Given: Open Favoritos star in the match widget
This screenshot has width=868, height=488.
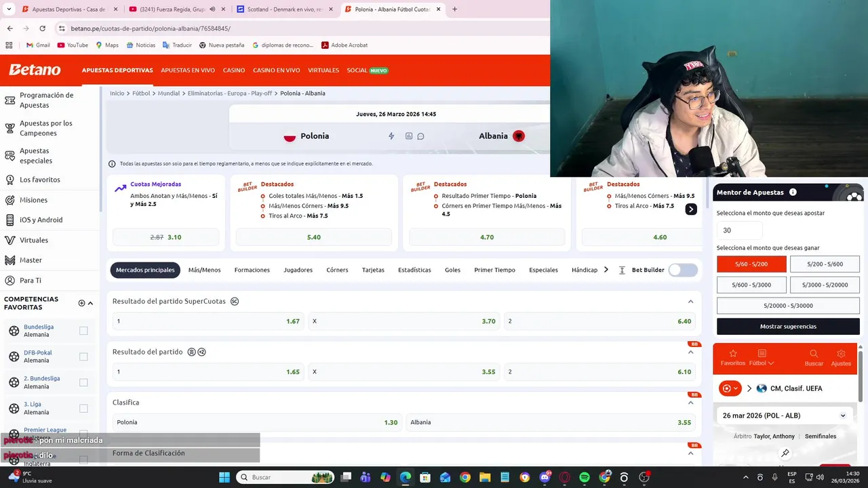Looking at the screenshot, I should pos(732,354).
